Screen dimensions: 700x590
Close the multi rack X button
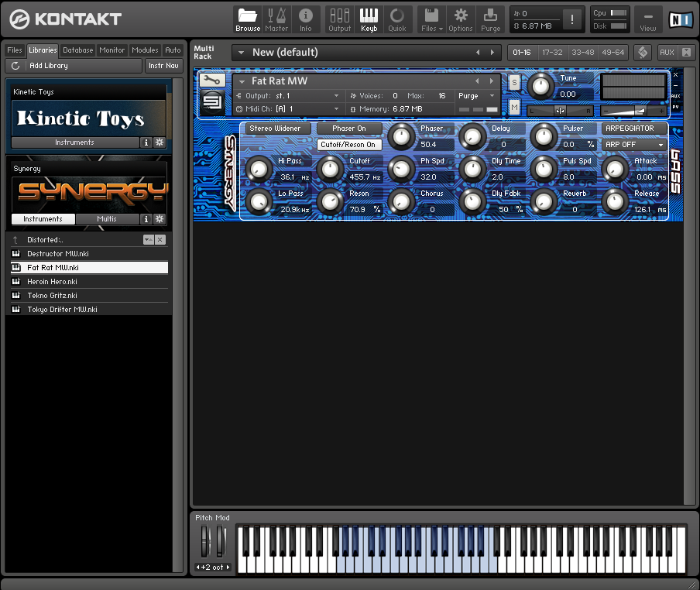[686, 53]
